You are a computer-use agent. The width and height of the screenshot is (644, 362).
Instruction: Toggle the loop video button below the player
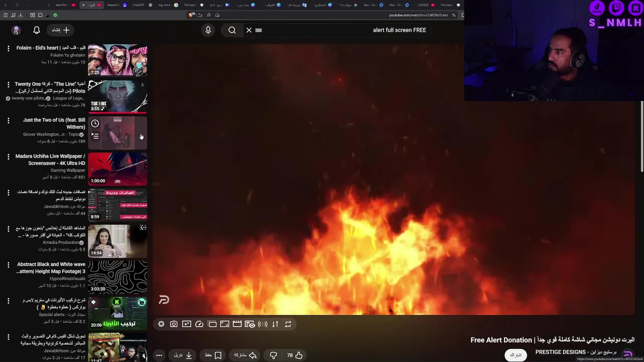[x=288, y=324]
